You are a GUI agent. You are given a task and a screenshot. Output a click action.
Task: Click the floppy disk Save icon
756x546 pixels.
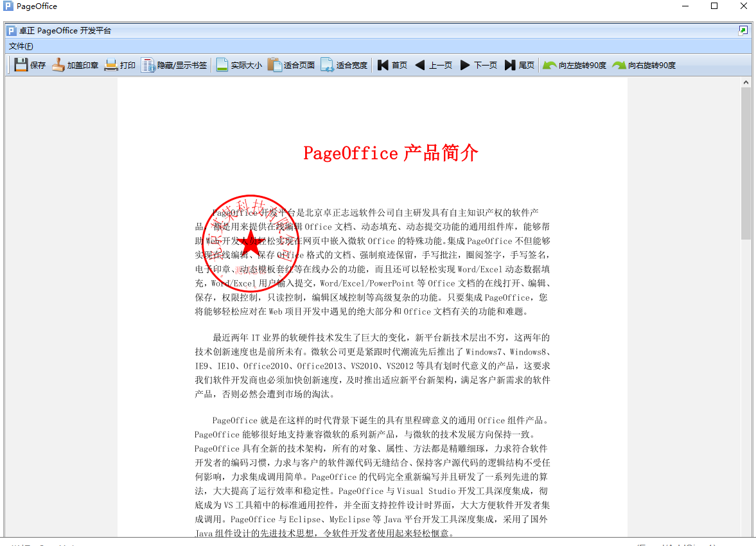tap(21, 65)
